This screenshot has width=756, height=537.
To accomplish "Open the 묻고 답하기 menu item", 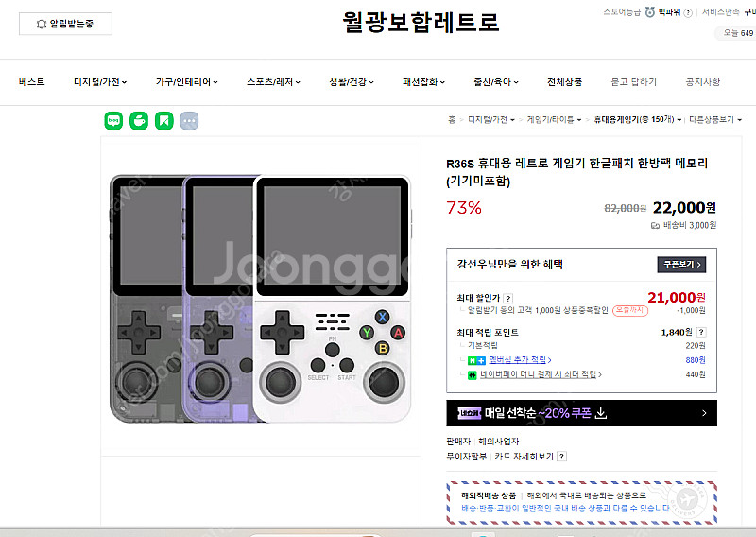I will (x=633, y=82).
